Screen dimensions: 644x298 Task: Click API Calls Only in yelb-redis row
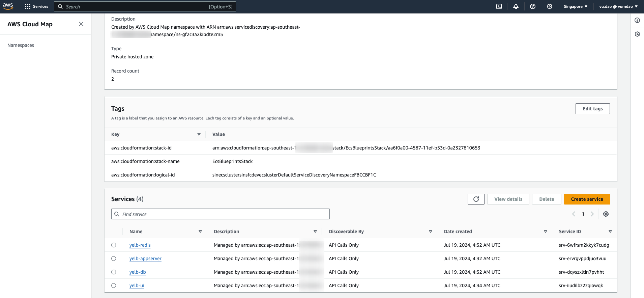click(x=344, y=245)
